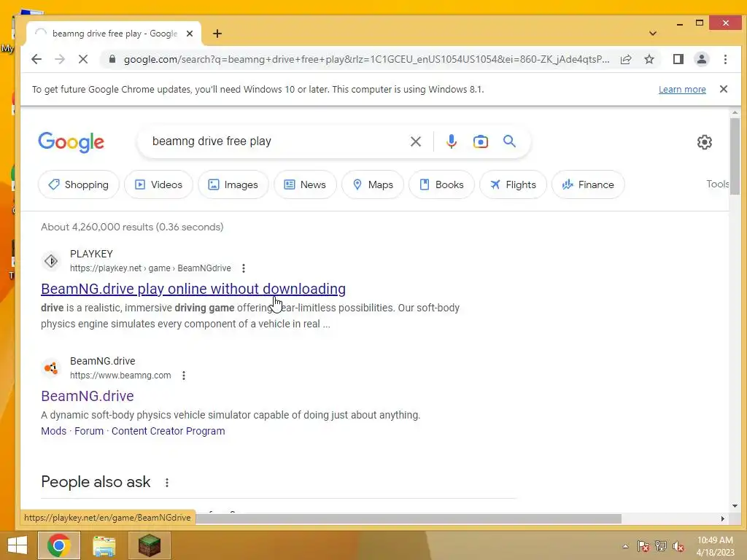Click the scroll down arrow
The width and height of the screenshot is (747, 560).
click(735, 506)
